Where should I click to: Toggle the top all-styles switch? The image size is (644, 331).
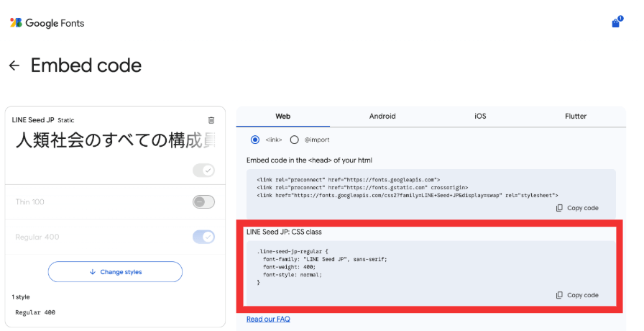click(x=203, y=171)
